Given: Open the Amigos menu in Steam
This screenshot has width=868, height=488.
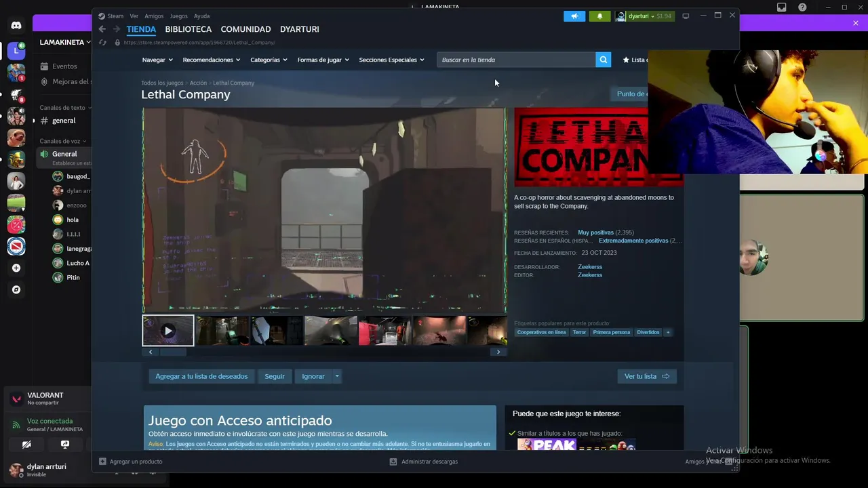Looking at the screenshot, I should tap(153, 16).
